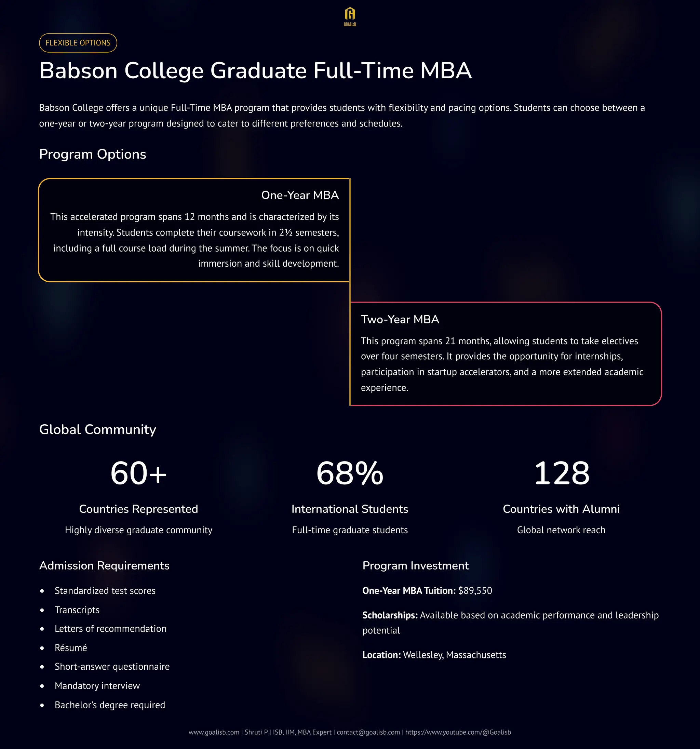Click the GOALisB logo at the top

(x=350, y=16)
